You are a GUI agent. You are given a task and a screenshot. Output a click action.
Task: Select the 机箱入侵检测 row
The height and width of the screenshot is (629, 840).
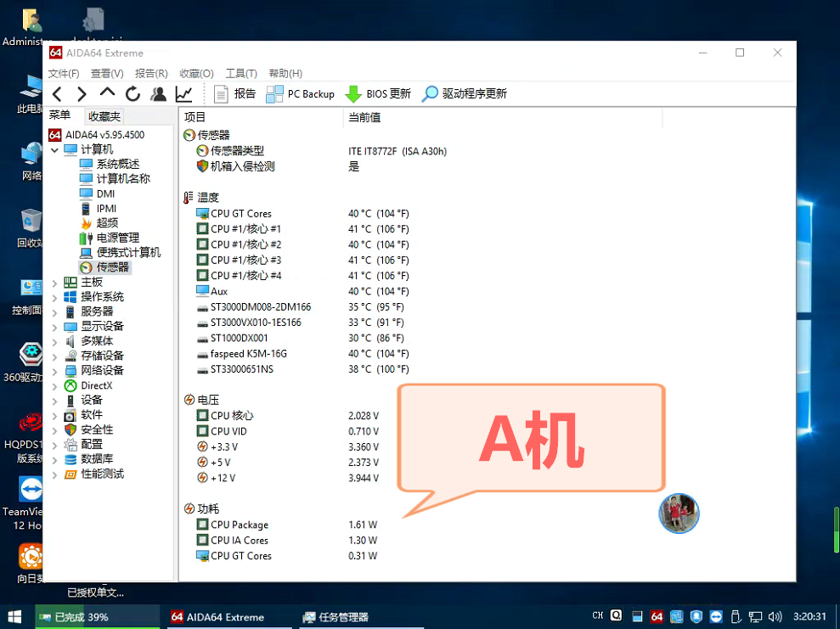pyautogui.click(x=278, y=166)
